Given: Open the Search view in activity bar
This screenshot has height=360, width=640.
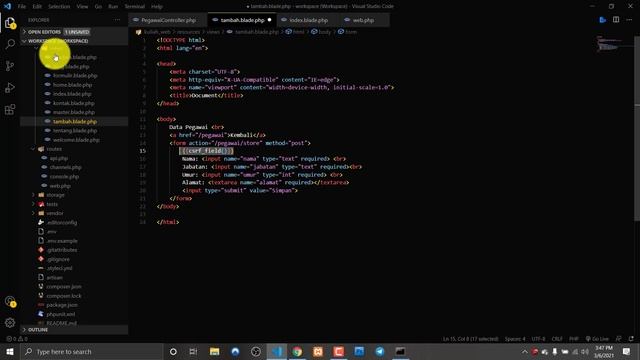Looking at the screenshot, I should 10,44.
